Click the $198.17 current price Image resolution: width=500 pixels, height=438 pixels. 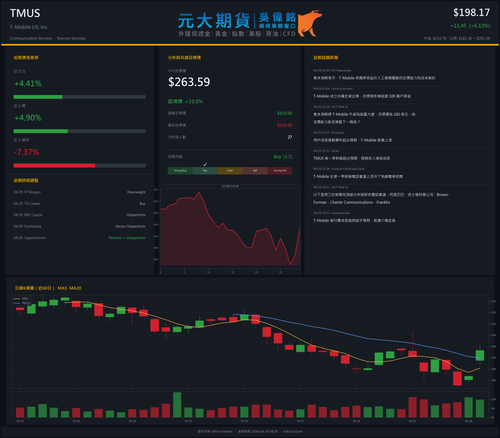471,13
